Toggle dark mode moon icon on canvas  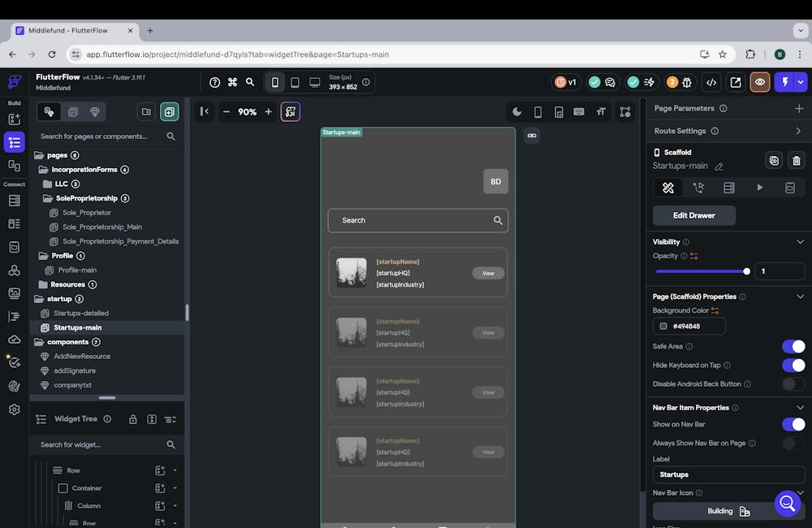(x=516, y=112)
